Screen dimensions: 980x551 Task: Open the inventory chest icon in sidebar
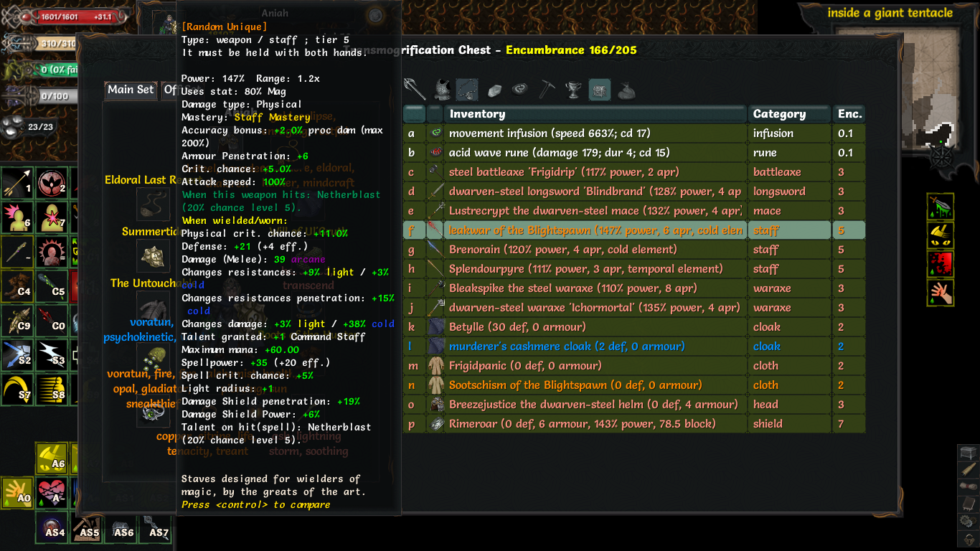(968, 453)
